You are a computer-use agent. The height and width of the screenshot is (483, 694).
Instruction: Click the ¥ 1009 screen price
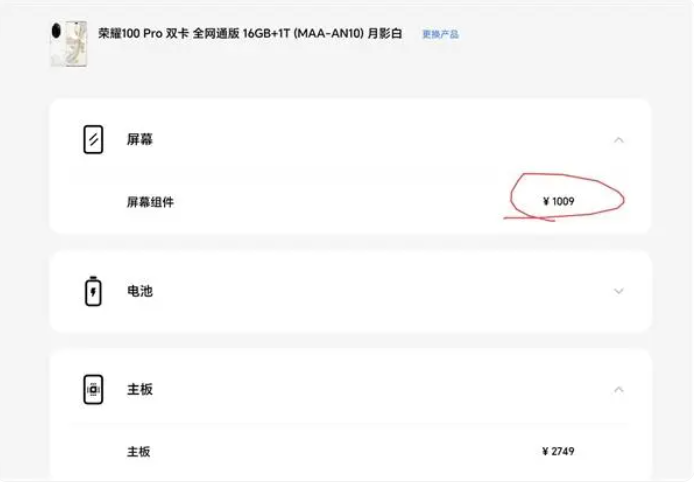pos(559,201)
